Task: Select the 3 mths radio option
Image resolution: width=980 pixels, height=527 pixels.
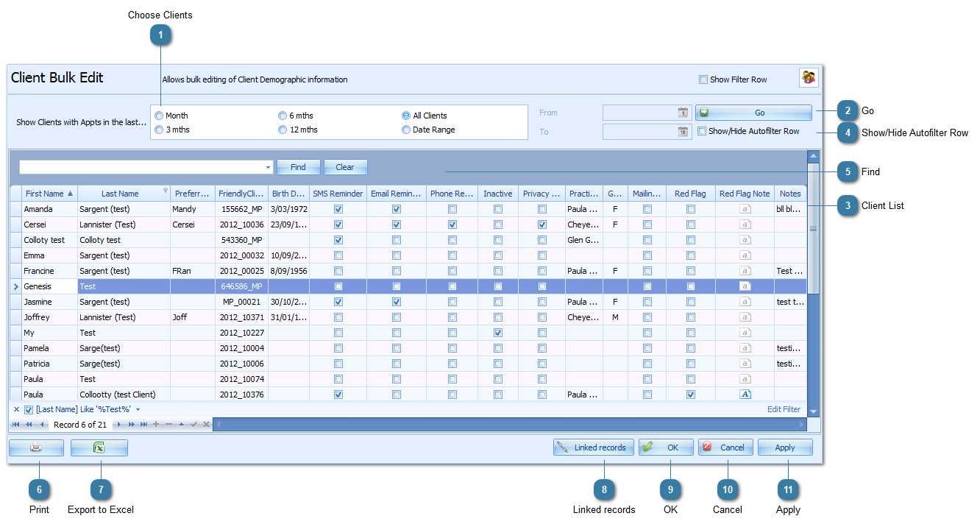Action: click(x=159, y=130)
